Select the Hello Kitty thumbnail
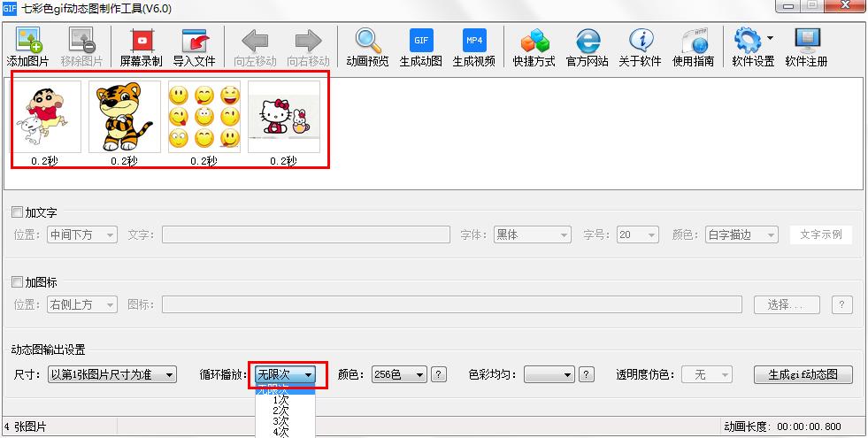The width and height of the screenshot is (868, 438). click(284, 117)
